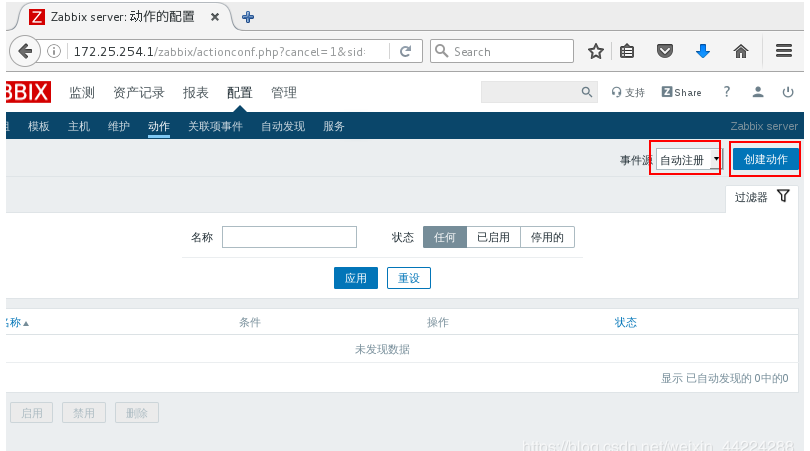Sort by the 状态 column header
The width and height of the screenshot is (810, 451).
coord(626,322)
